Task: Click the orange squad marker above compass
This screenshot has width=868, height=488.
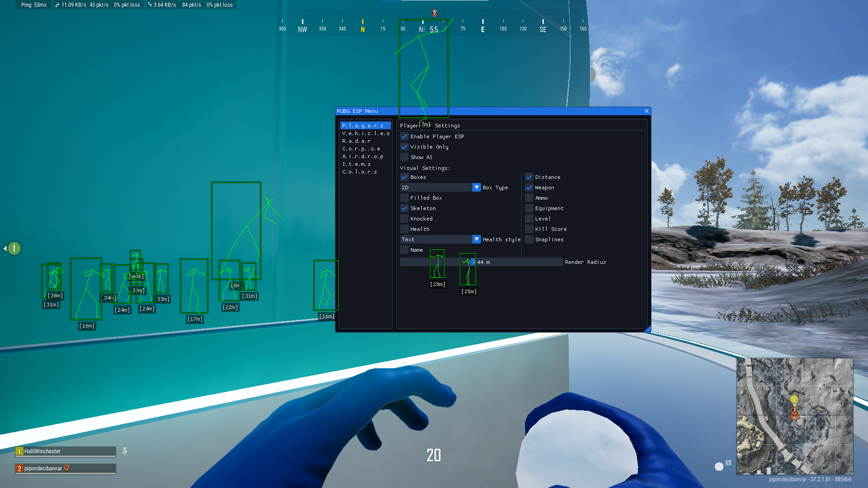Action: click(434, 13)
